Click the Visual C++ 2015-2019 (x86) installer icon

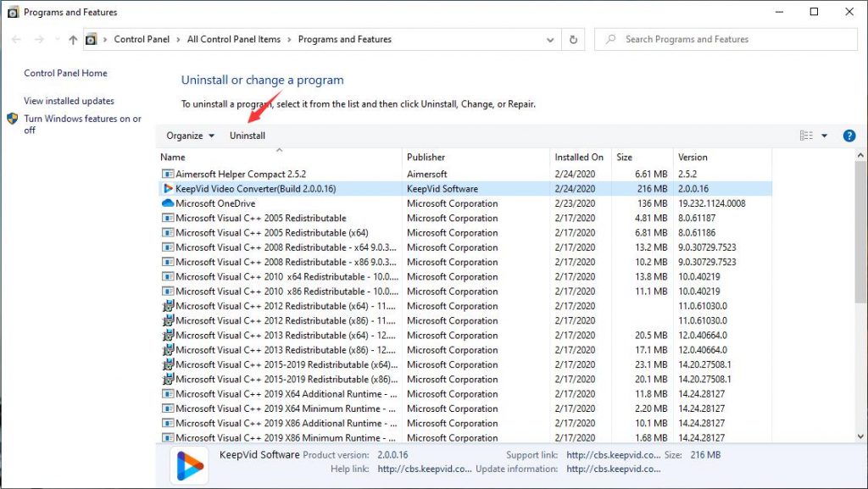pos(168,380)
